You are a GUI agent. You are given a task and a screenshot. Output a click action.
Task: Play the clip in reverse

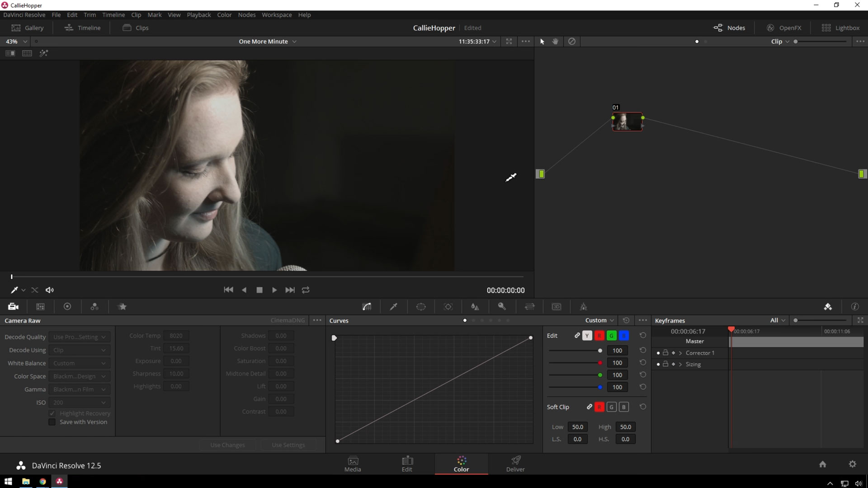[244, 290]
